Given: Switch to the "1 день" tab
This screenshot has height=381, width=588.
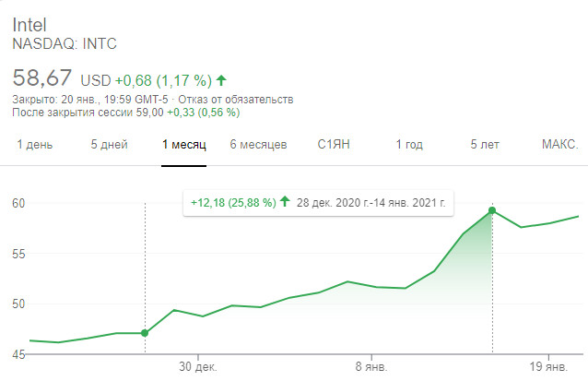Looking at the screenshot, I should point(34,145).
